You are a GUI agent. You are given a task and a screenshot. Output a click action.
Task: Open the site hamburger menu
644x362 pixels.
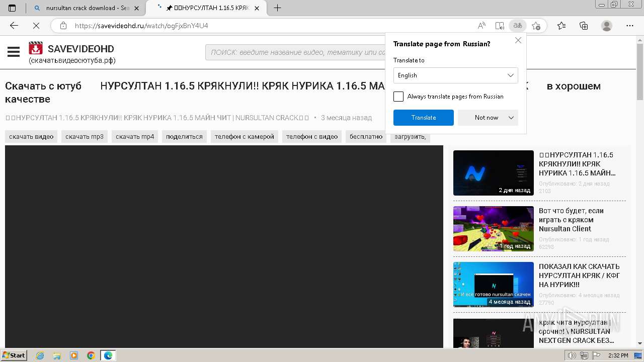(14, 52)
